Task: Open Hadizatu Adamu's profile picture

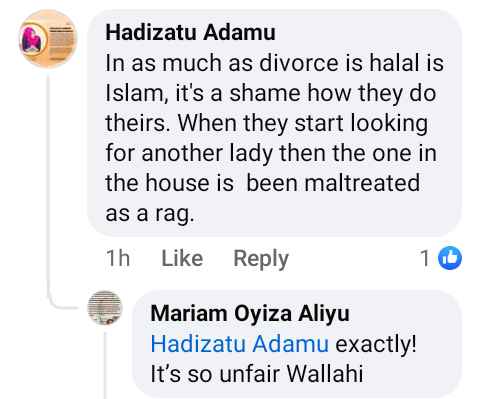Action: point(48,39)
